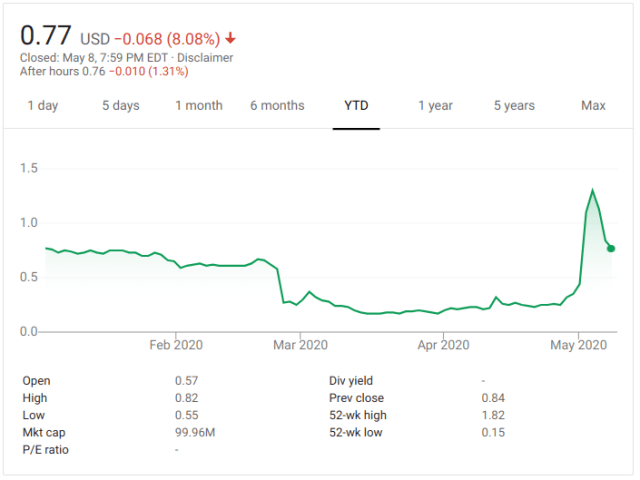This screenshot has height=480, width=640.
Task: View the 5 years chart
Action: [x=514, y=106]
